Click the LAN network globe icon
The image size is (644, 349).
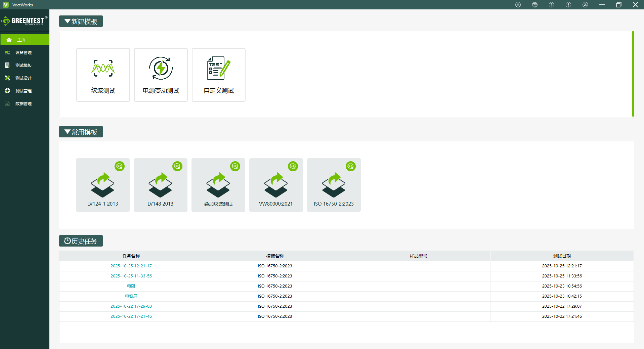click(x=535, y=5)
